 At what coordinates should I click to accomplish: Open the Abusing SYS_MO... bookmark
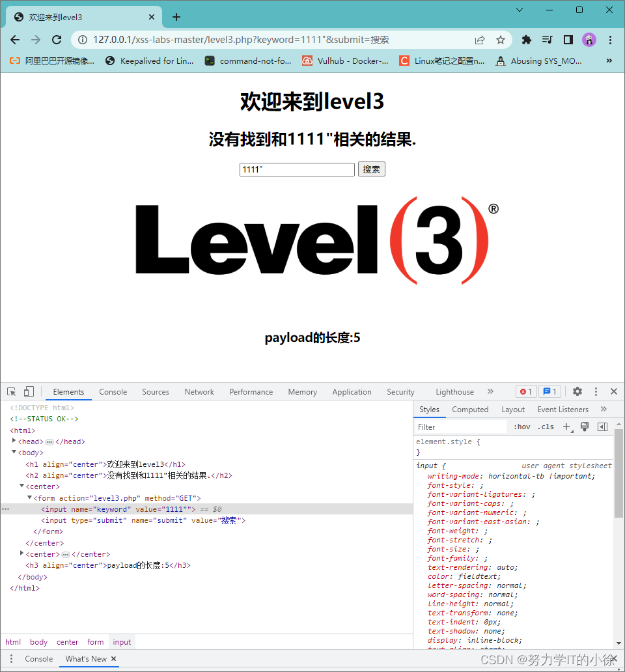click(539, 61)
